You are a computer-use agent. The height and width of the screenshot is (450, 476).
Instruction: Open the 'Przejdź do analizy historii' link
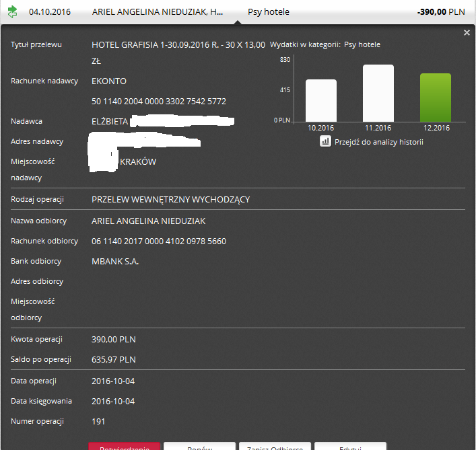click(378, 142)
